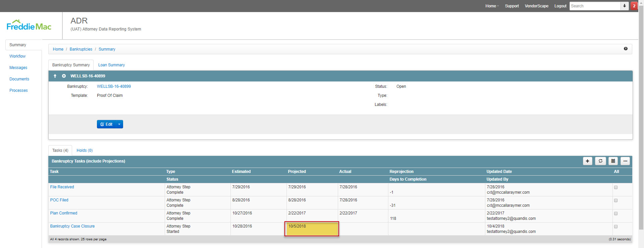This screenshot has width=644, height=248.
Task: Switch to the Holds (0) tab
Action: [x=85, y=150]
